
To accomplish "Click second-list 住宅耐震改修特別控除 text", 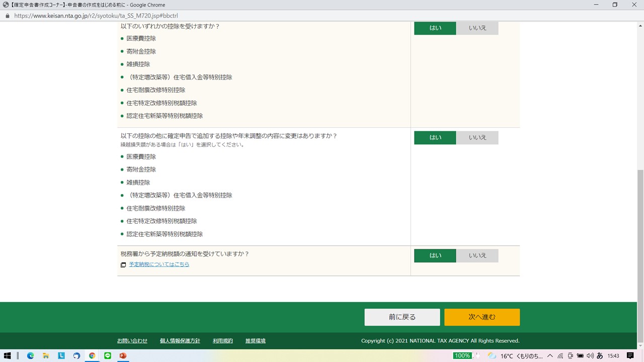I will [156, 208].
